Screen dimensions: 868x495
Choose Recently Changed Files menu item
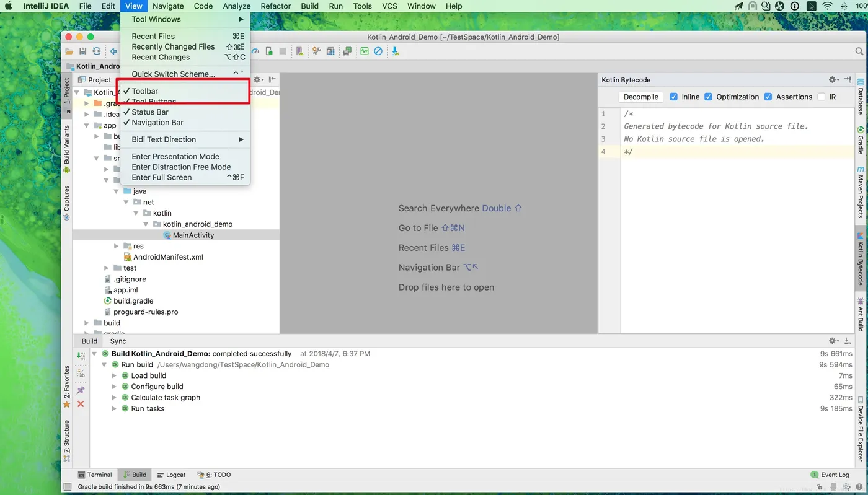click(185, 47)
